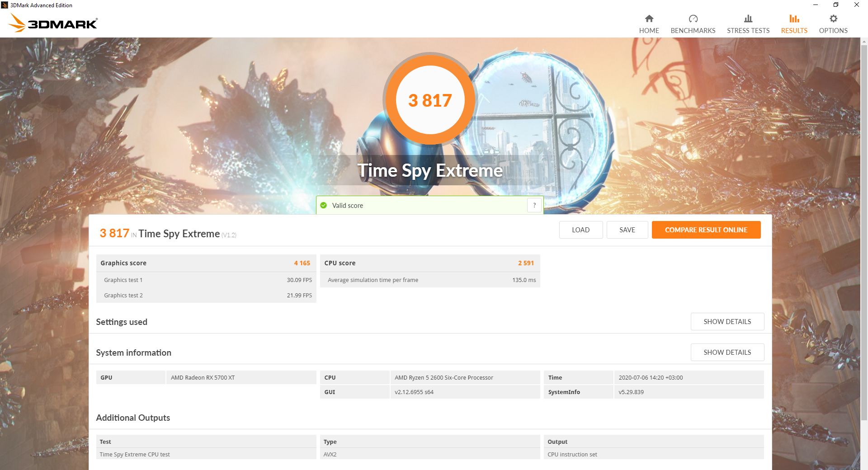The height and width of the screenshot is (470, 868).
Task: Click the Settings used heading
Action: (122, 322)
